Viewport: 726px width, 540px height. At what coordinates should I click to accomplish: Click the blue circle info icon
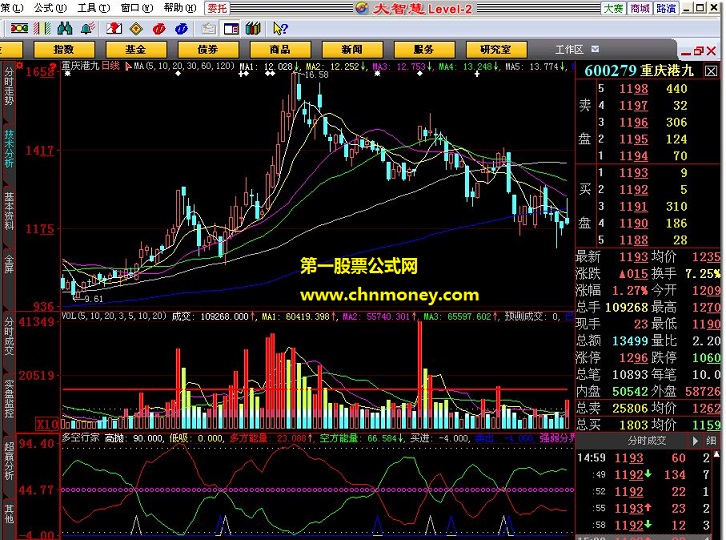(181, 29)
